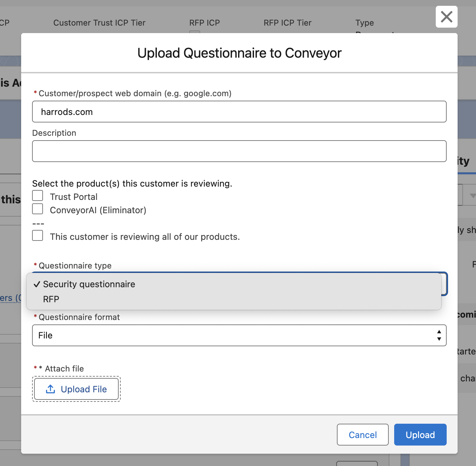476x466 pixels.
Task: Click the Questionnaire format stepper arrows
Action: click(439, 335)
